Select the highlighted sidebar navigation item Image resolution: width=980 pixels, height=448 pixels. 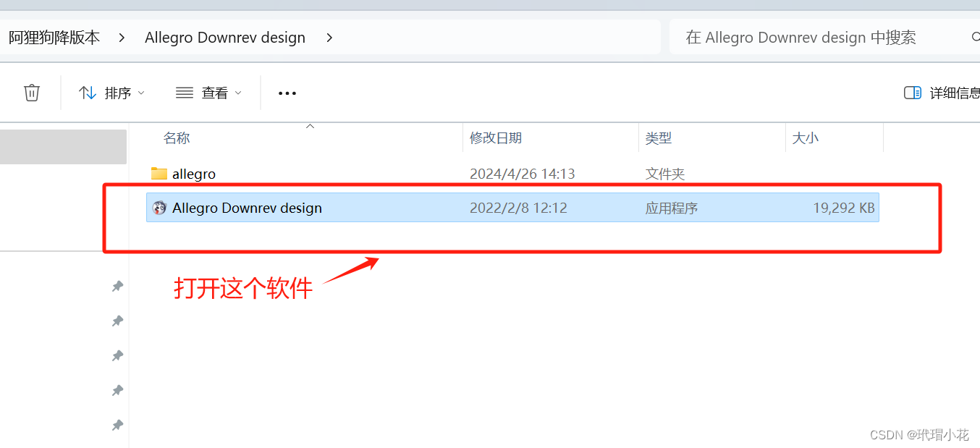tap(63, 147)
